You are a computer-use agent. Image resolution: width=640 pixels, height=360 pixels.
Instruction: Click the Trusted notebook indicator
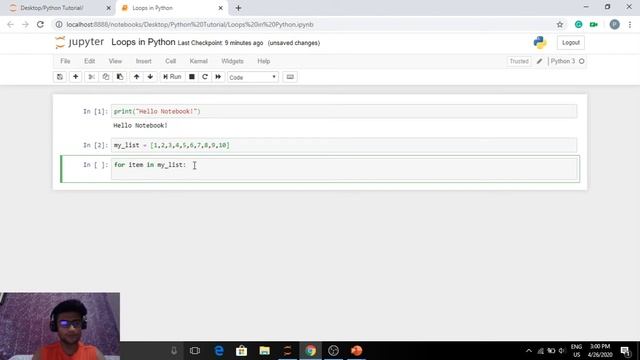519,61
